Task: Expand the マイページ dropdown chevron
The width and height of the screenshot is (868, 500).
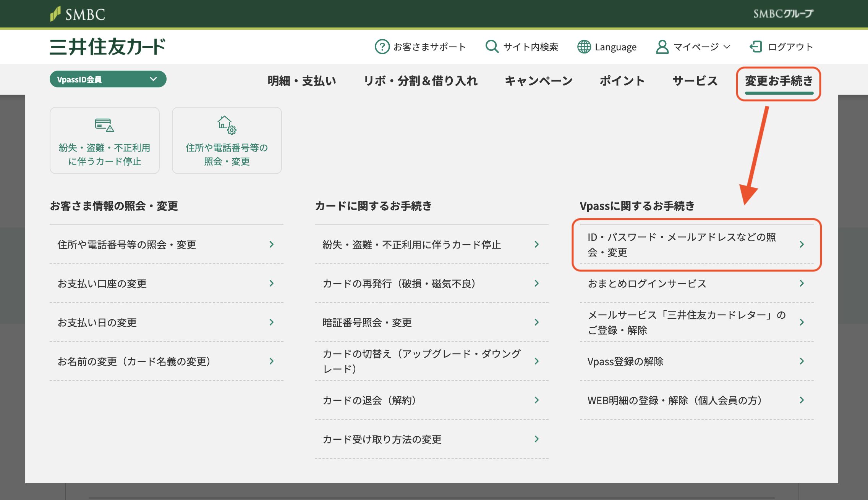Action: click(727, 47)
